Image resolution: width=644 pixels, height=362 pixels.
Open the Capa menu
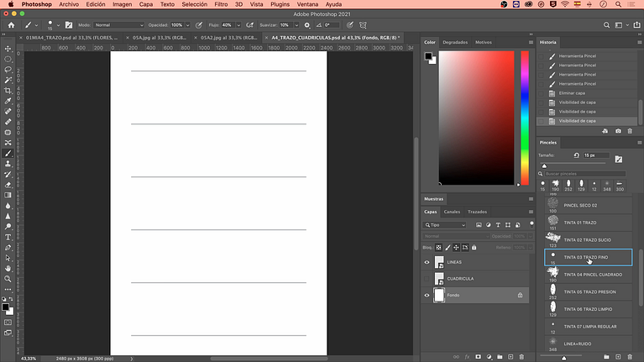(x=146, y=4)
